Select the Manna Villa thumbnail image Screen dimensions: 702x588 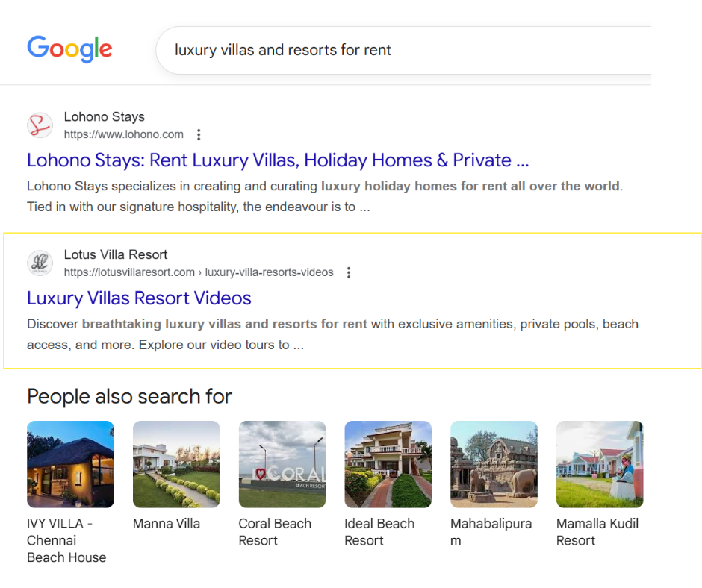pos(176,464)
